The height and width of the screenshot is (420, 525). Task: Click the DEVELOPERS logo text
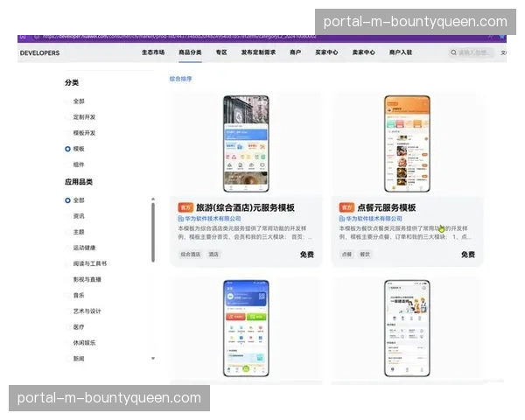[40, 52]
